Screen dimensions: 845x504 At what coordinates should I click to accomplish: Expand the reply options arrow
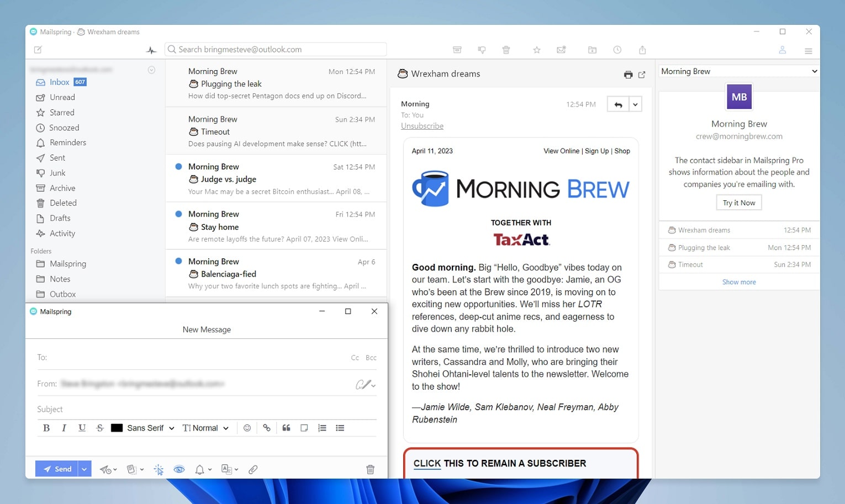pyautogui.click(x=635, y=104)
